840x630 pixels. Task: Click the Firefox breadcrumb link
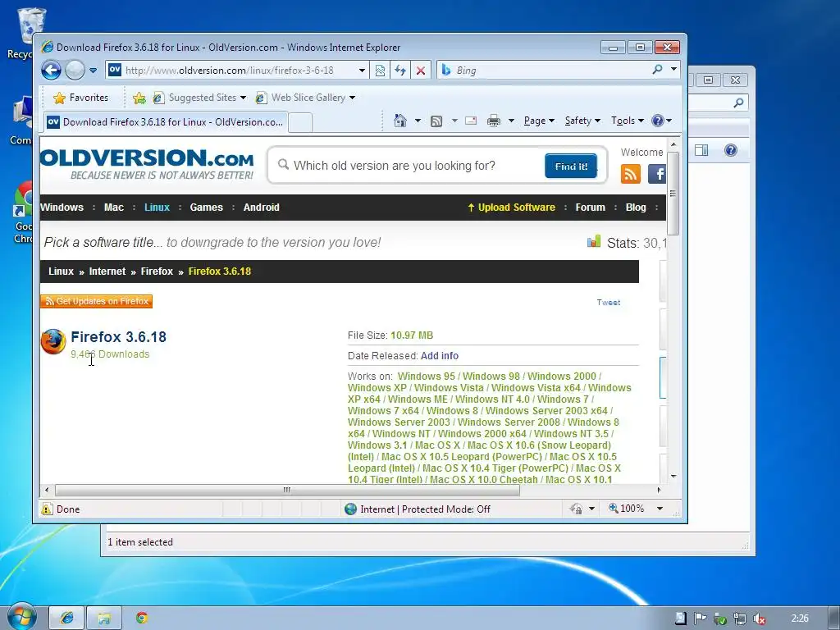pos(157,271)
